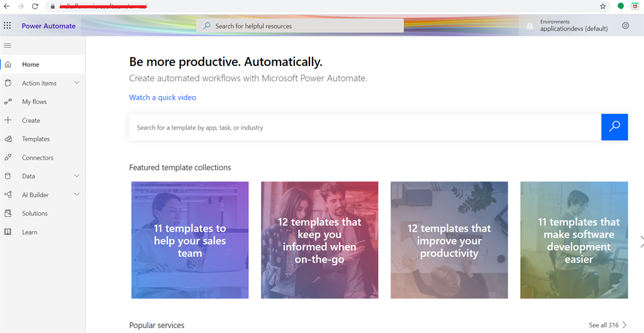Click the Settings gear icon
Viewport: 644px width, 333px height.
(625, 26)
